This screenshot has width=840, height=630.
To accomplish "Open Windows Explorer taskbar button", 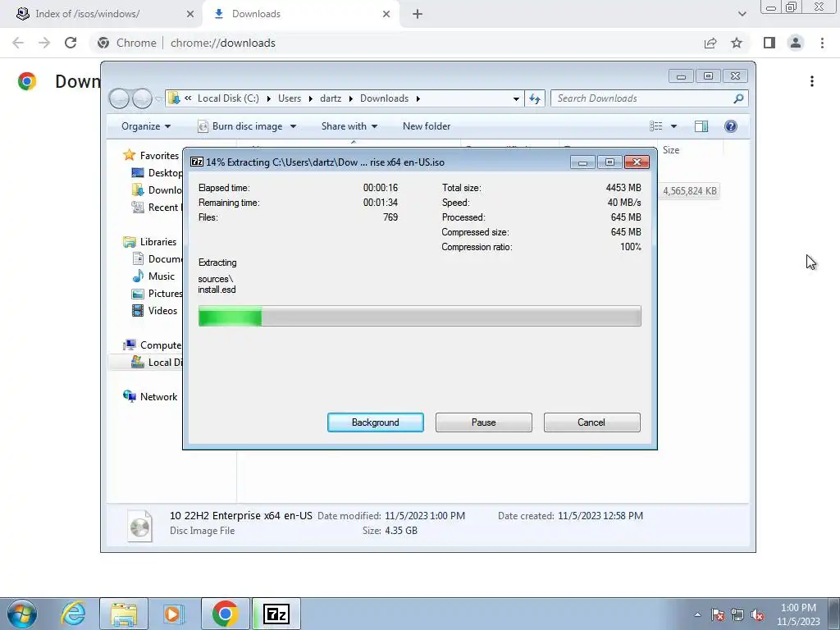I will [124, 614].
